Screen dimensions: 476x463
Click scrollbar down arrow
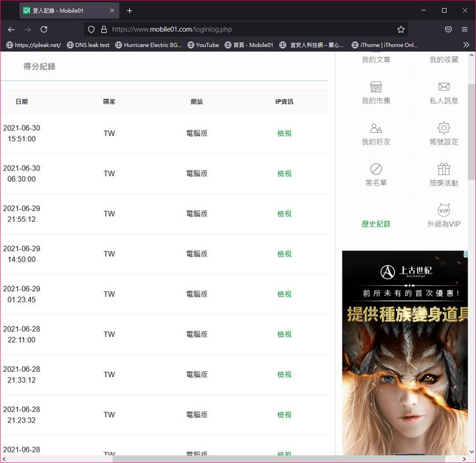471,452
